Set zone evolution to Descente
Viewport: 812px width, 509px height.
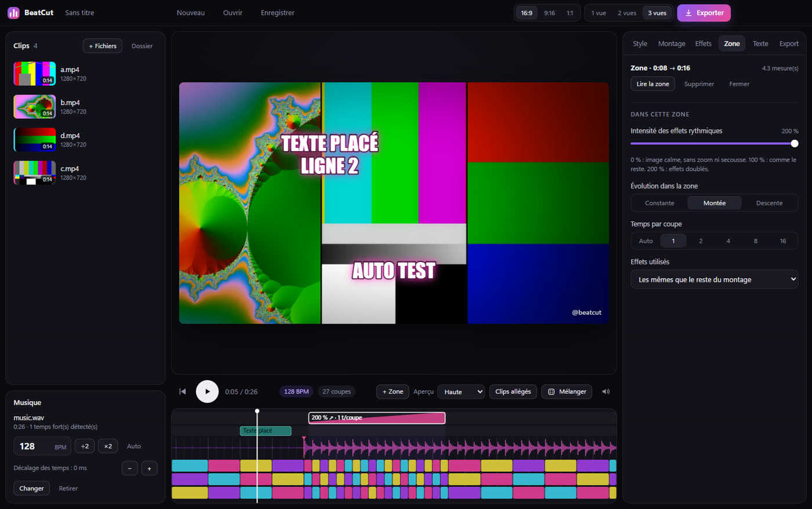[x=769, y=203]
